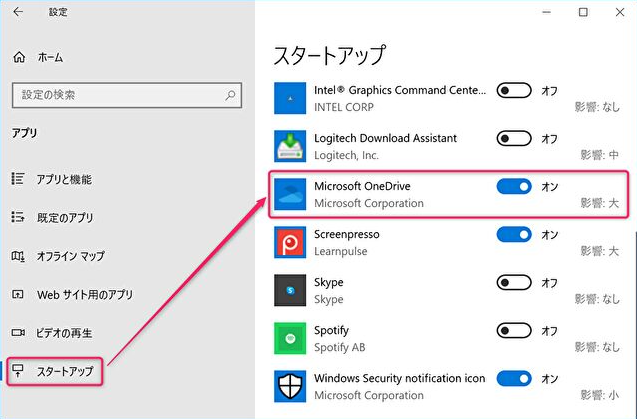
Task: Enable Intel Graphics Command Center startup toggle
Action: 514,91
